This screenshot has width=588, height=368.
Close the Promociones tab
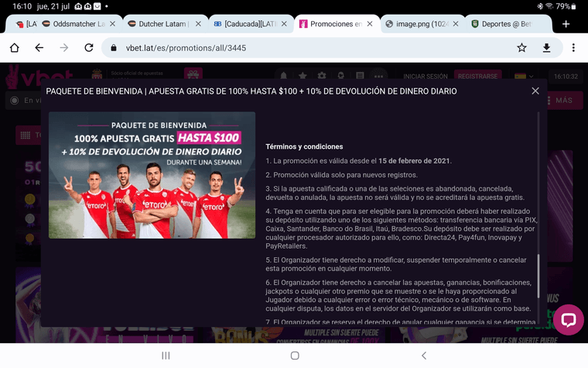pos(370,24)
